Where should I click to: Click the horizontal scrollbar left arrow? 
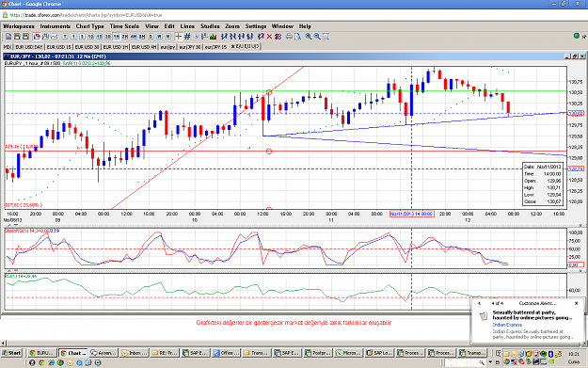[x=4, y=343]
